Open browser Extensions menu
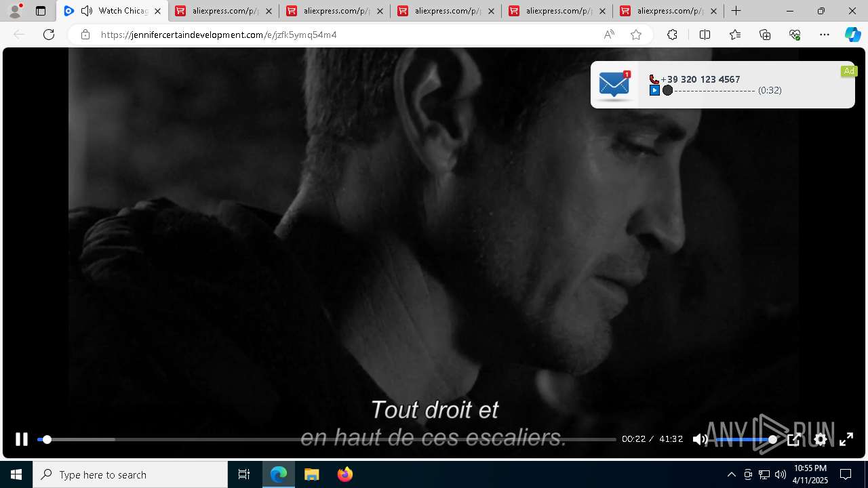 coord(672,35)
